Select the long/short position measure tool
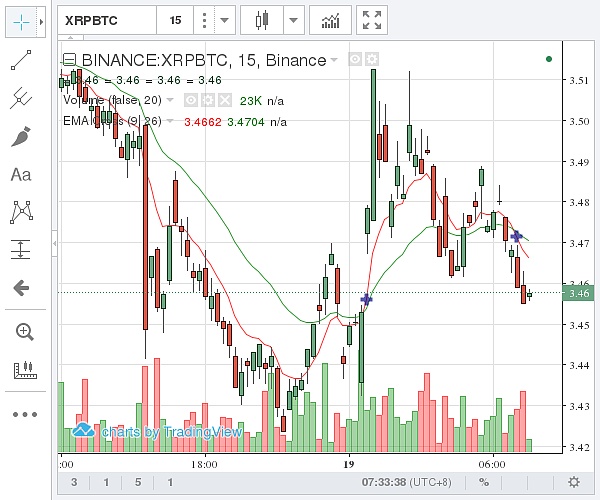The width and height of the screenshot is (600, 500). pyautogui.click(x=21, y=249)
